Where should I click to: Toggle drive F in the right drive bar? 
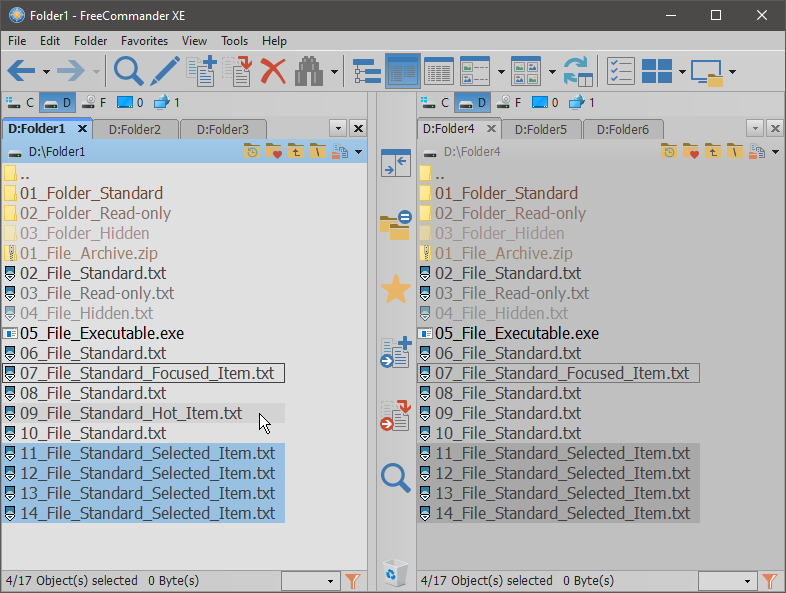point(510,102)
